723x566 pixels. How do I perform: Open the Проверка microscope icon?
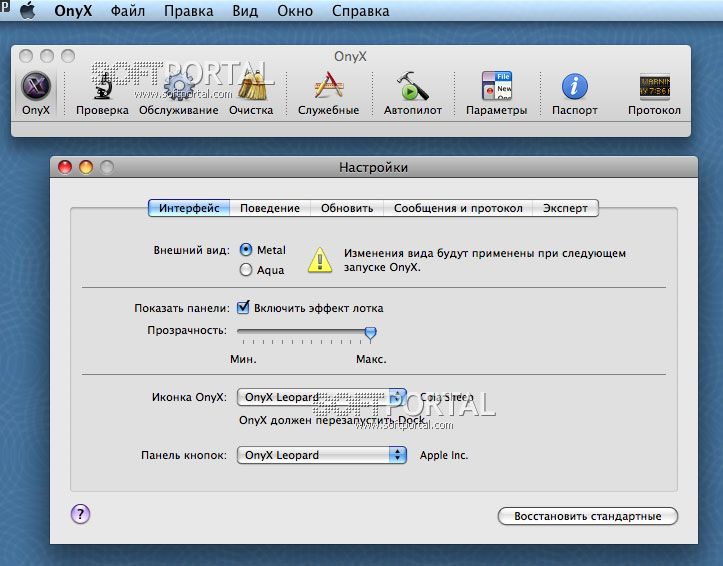click(x=102, y=94)
